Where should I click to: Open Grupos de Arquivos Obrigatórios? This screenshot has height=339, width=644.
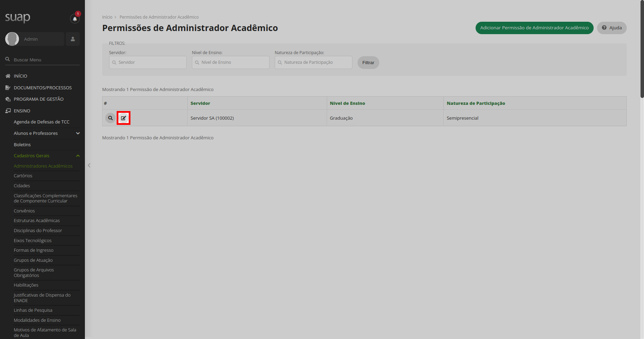[x=34, y=272]
